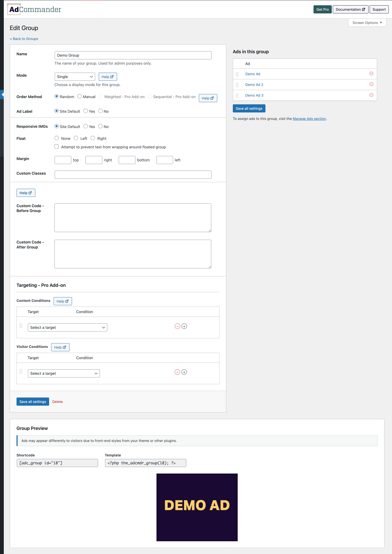Click the Get Pro button
392x554 pixels.
point(322,9)
